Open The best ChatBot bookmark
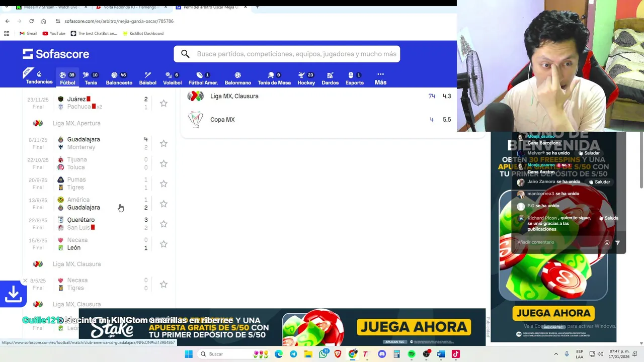 click(x=94, y=33)
